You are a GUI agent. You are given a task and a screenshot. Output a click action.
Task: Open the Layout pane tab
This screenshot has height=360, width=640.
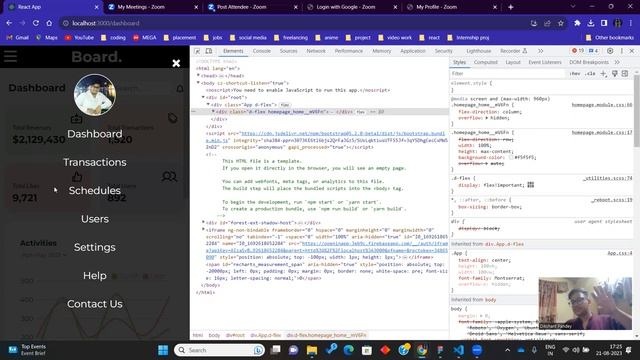point(513,62)
